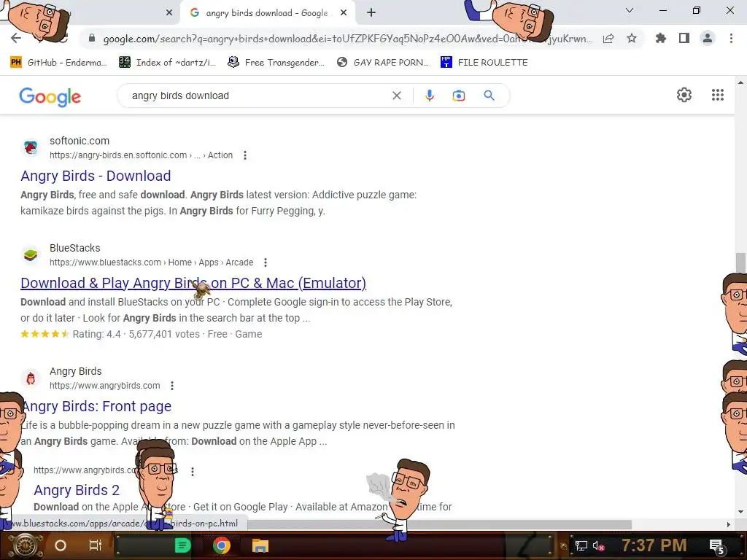
Task: Click the BlueStacks site favicon
Action: [31, 254]
